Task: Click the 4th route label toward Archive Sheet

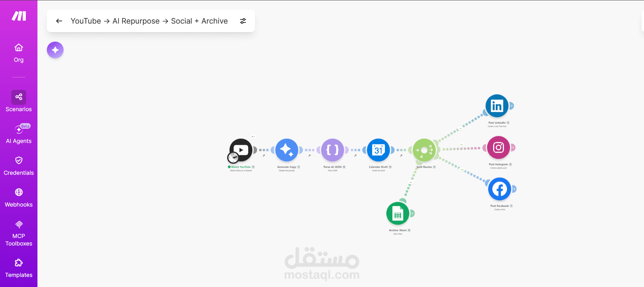Action: click(411, 183)
